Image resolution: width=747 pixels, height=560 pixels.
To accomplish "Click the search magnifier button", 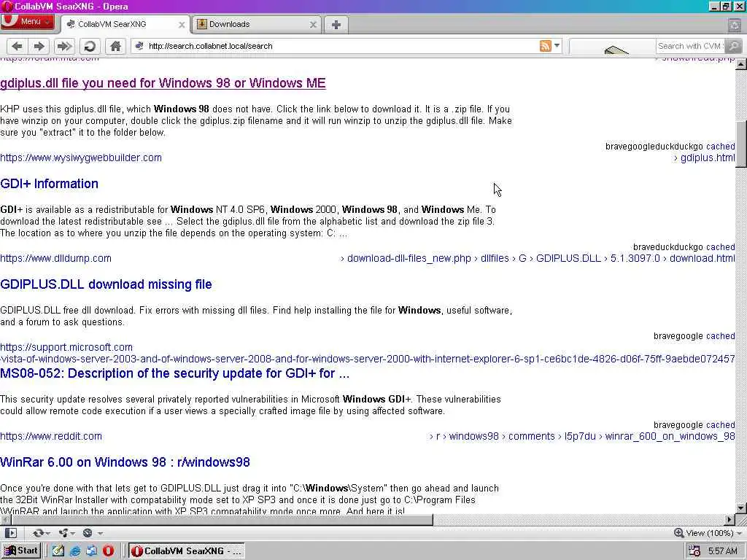I will tap(734, 46).
